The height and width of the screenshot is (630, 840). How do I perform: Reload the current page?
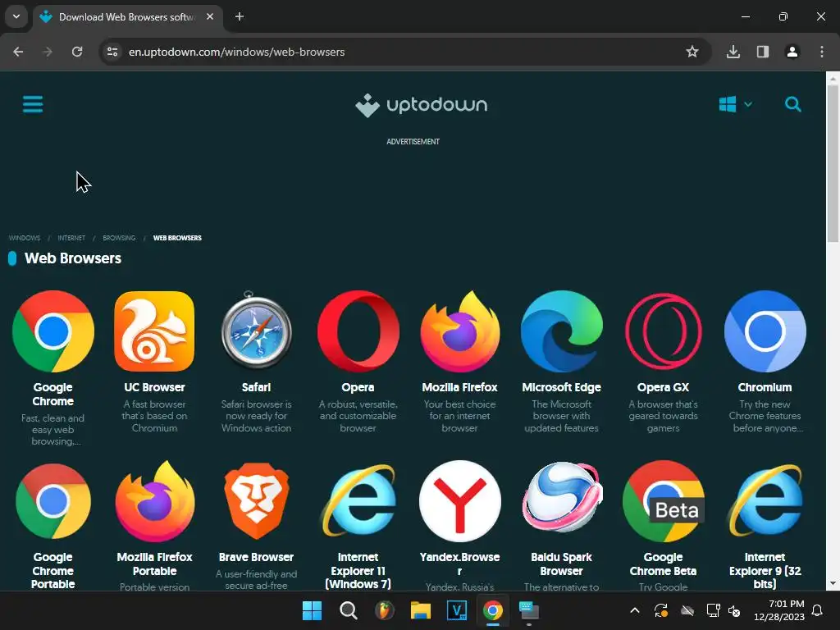pyautogui.click(x=77, y=52)
